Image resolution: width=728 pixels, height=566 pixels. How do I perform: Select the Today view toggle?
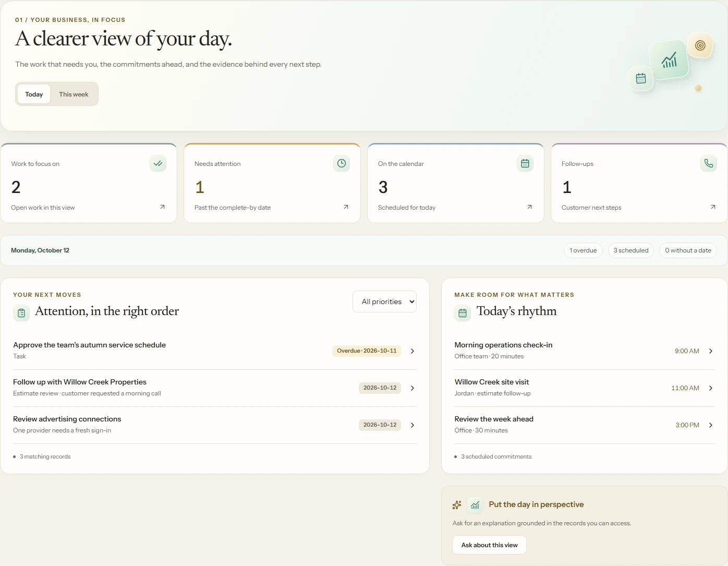coord(34,94)
